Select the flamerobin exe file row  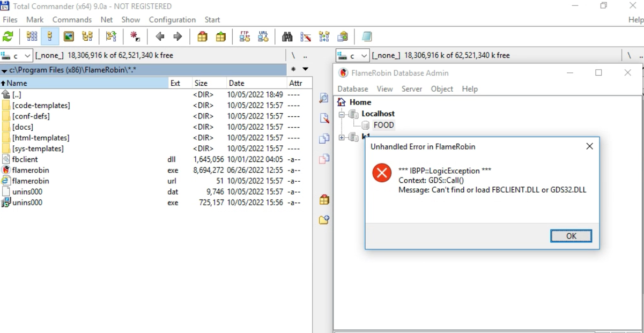pos(156,170)
